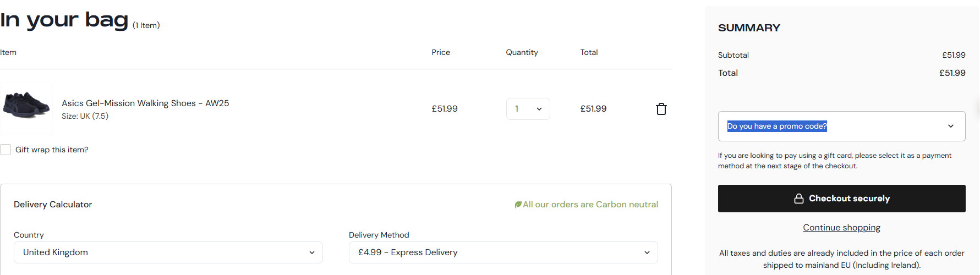
Task: Follow the Continue shopping link
Action: click(x=841, y=228)
